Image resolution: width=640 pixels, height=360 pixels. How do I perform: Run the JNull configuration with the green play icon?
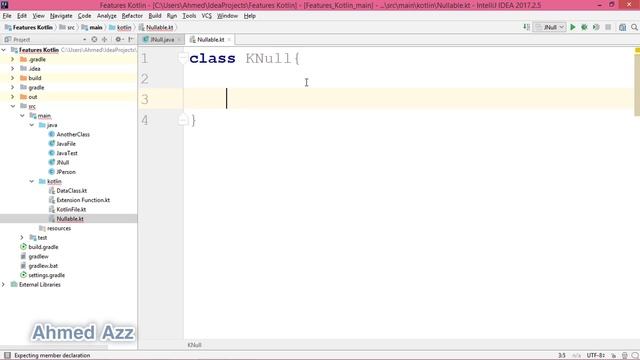(x=573, y=27)
